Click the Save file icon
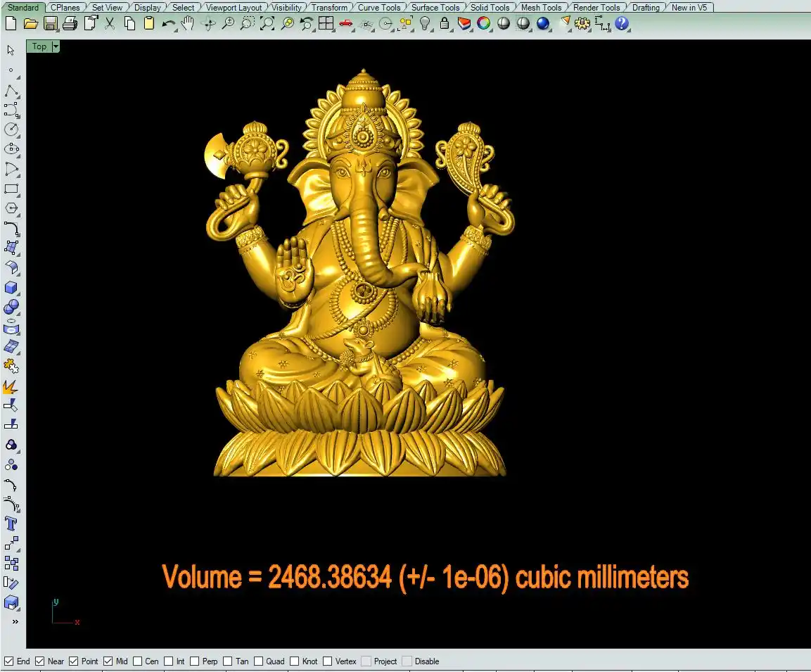Screen dimensions: 811x672 pyautogui.click(x=50, y=23)
